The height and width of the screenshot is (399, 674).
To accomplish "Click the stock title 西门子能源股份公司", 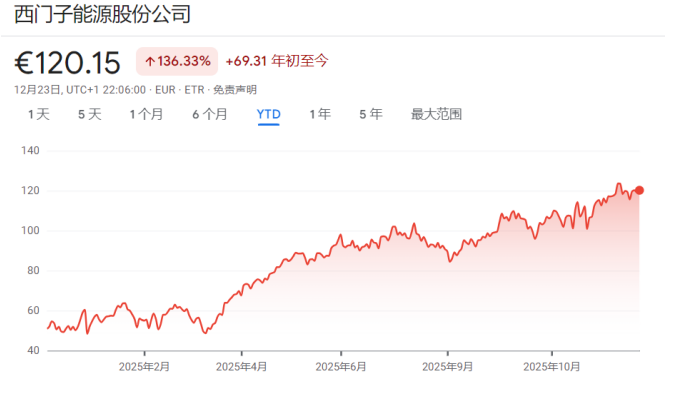I will (102, 14).
